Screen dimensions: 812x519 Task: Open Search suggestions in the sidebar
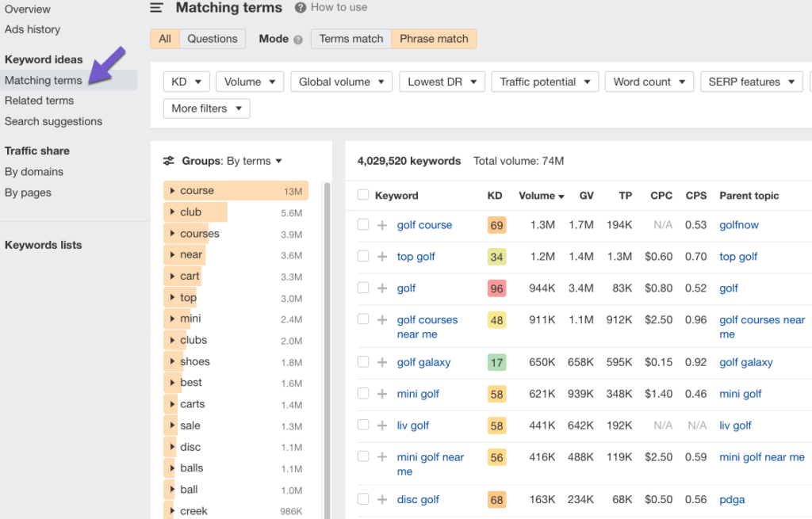pos(53,121)
